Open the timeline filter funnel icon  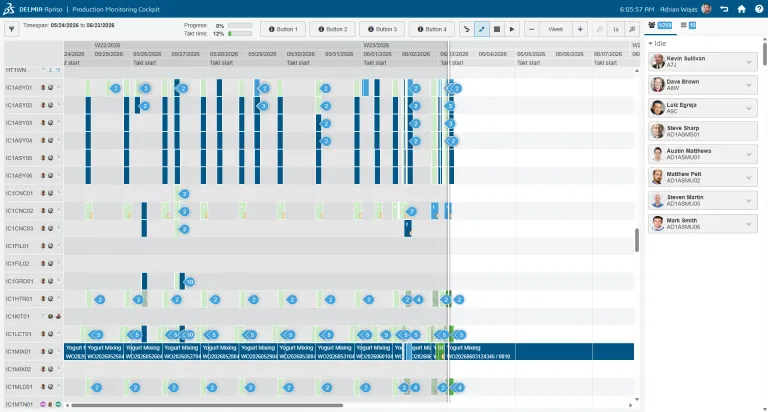pyautogui.click(x=11, y=29)
